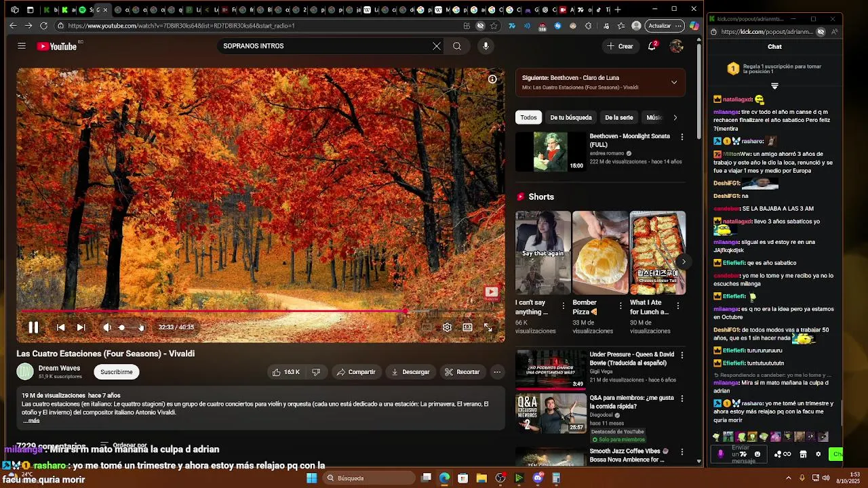Screen dimensions: 868x488
Task: Open Under Pressure Queen video title
Action: [x=632, y=359]
